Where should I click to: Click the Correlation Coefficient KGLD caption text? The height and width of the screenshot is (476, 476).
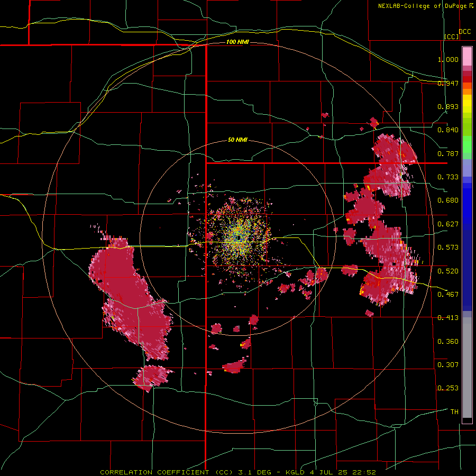(x=238, y=472)
